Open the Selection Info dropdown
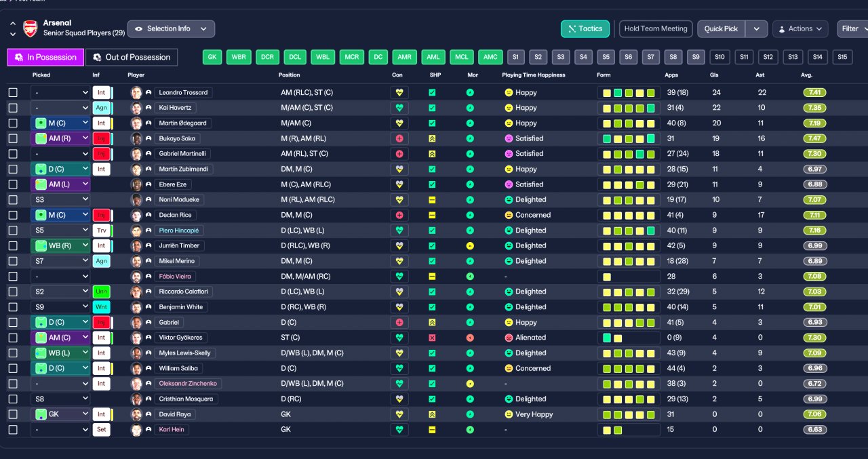This screenshot has height=459, width=868. tap(171, 28)
